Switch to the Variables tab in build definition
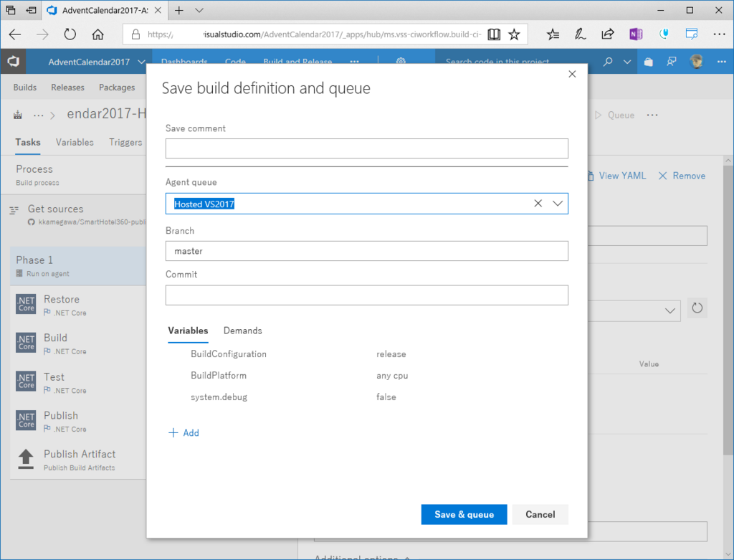Screen dimensions: 734x560 click(x=75, y=143)
